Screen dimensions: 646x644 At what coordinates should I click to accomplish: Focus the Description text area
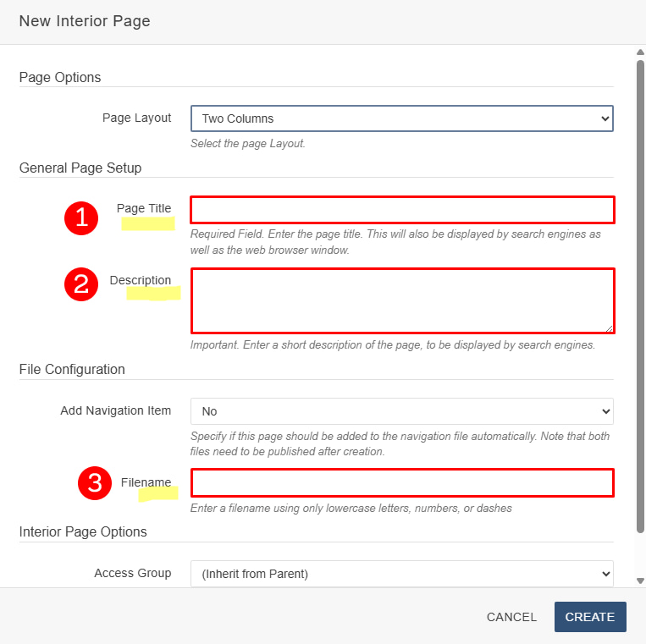(x=401, y=300)
